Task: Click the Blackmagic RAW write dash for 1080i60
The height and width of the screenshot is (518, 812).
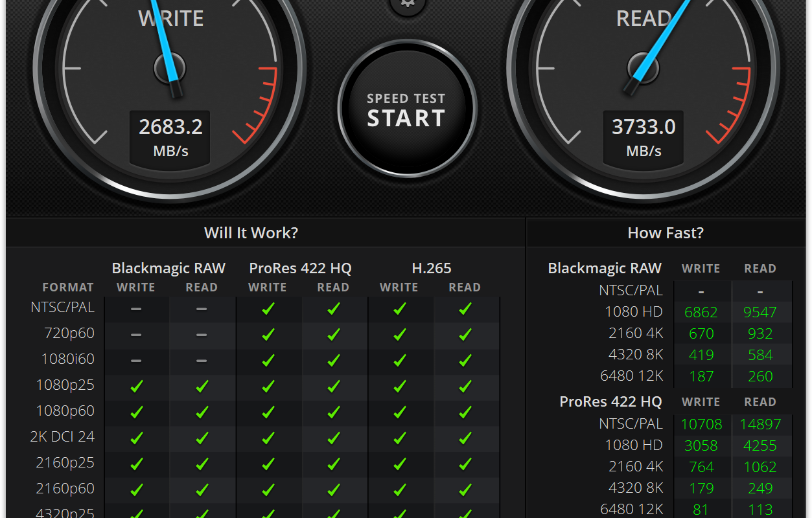Action: (136, 361)
